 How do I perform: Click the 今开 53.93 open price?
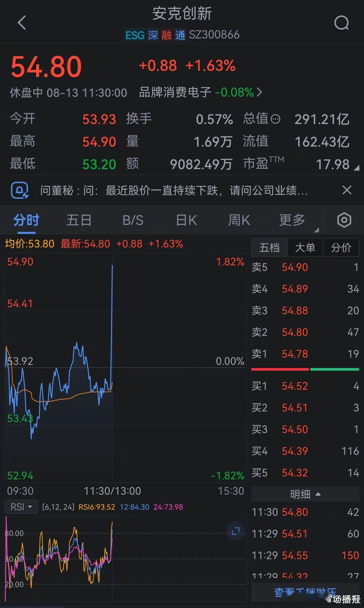pos(99,119)
